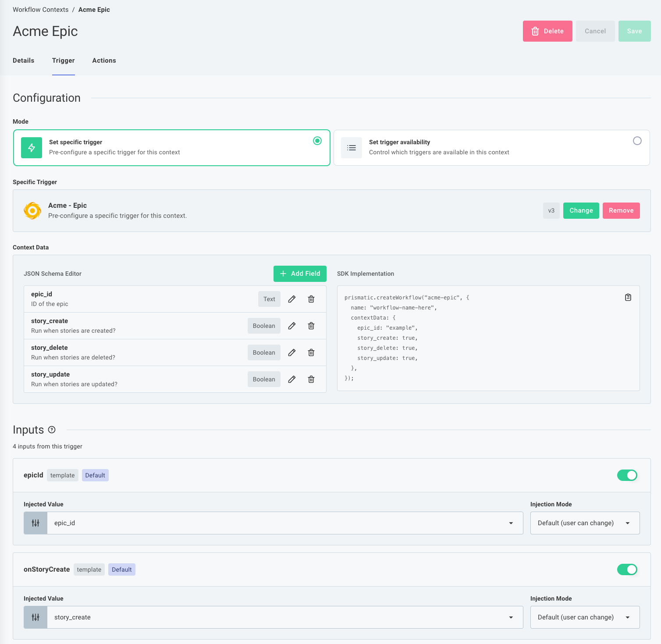This screenshot has height=644, width=661.
Task: Select the Set specific trigger radio button
Action: click(x=317, y=141)
